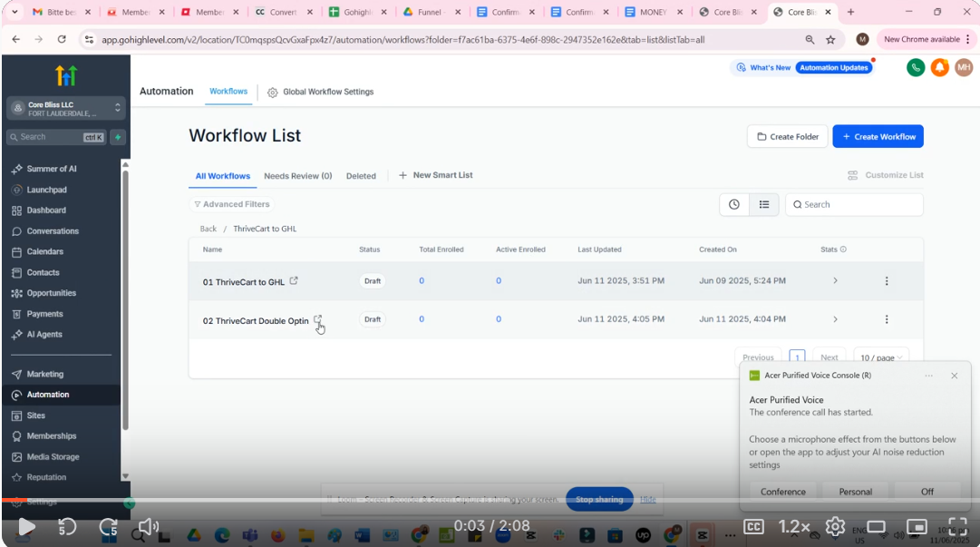Switch to Needs Review (0) tab
Screen dimensions: 980x547
click(x=298, y=176)
